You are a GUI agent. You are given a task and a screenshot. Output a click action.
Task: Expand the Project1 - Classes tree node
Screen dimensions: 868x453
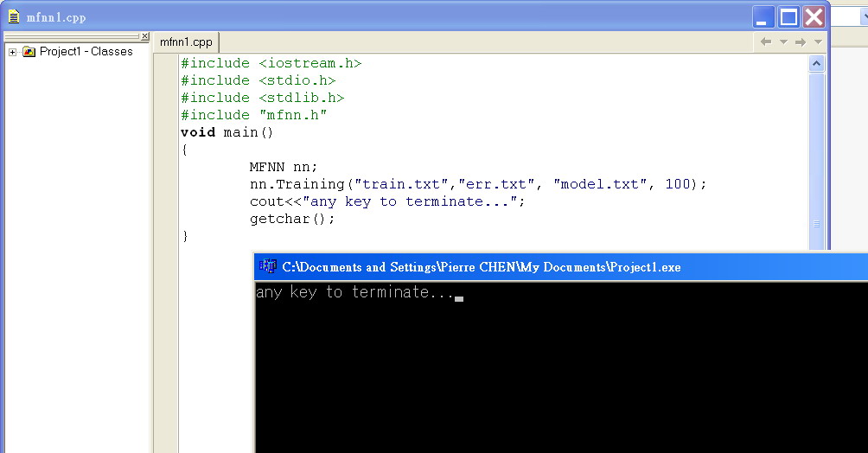pos(13,52)
